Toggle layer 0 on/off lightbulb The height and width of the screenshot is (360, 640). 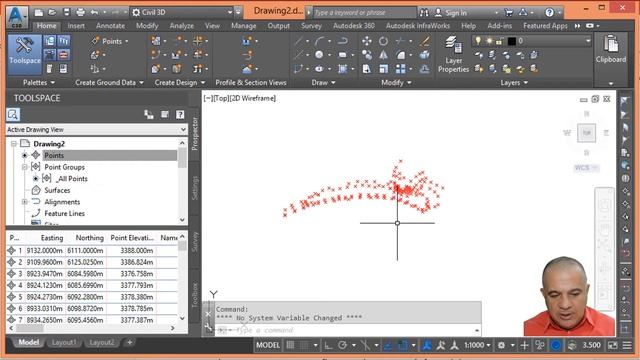point(478,41)
